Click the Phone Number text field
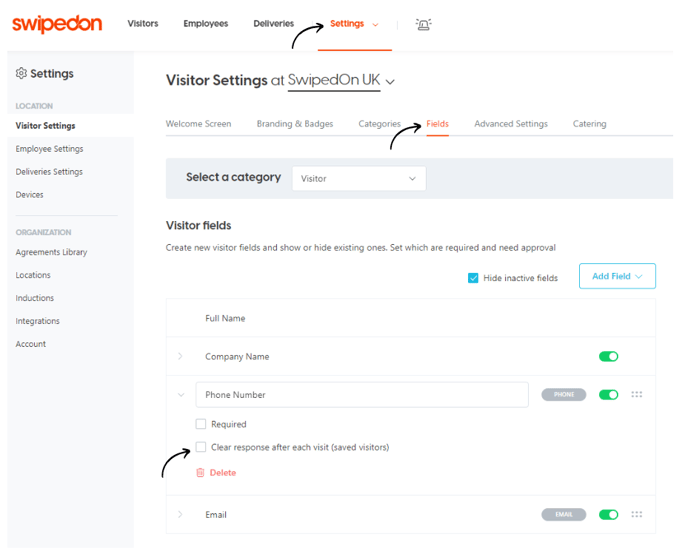The image size is (688, 551). click(362, 394)
